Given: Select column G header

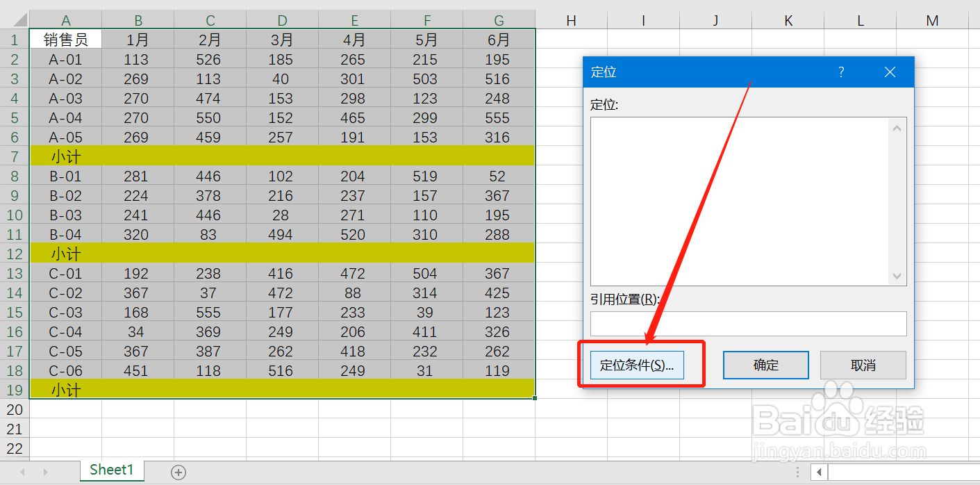Looking at the screenshot, I should pyautogui.click(x=498, y=19).
